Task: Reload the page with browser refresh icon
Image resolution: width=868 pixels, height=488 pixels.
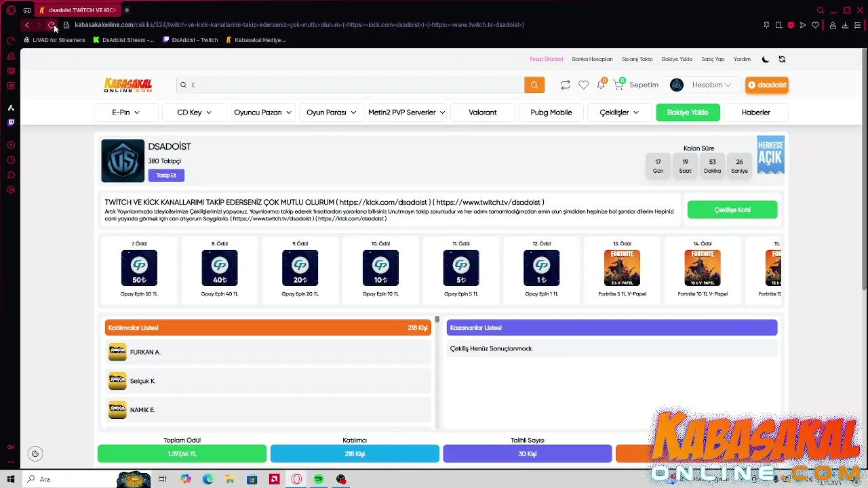Action: (52, 25)
